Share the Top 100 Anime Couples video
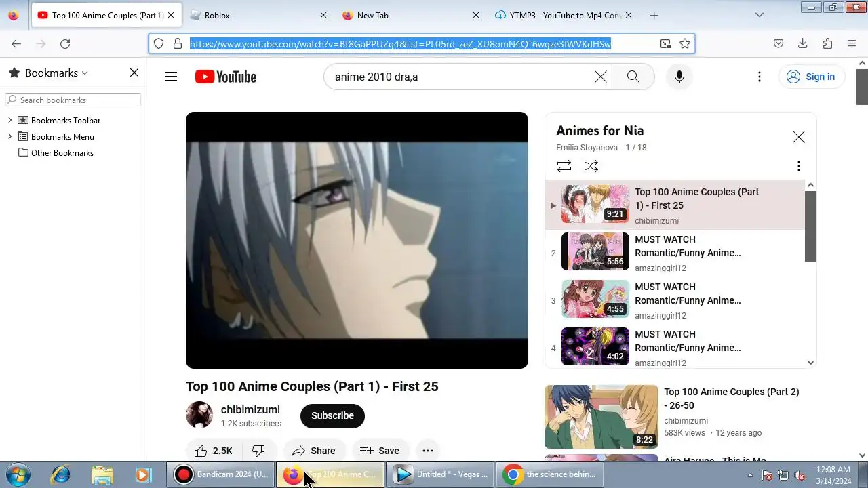868x488 pixels. 314,451
